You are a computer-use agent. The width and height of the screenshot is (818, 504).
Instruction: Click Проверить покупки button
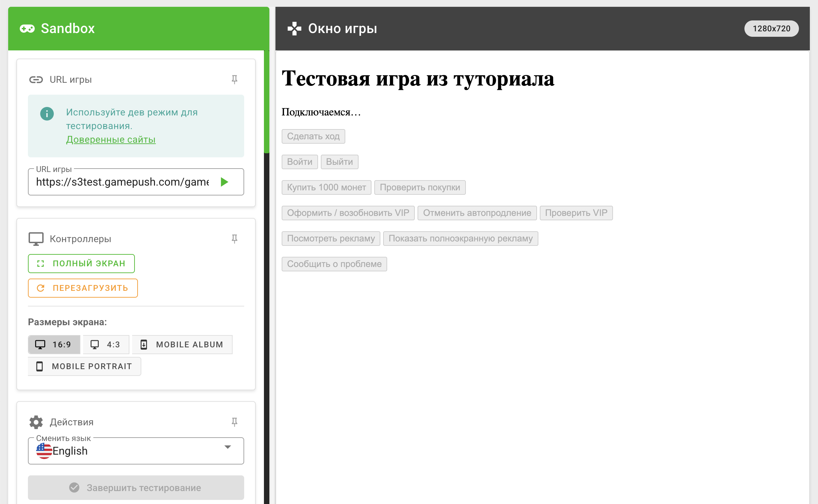click(420, 187)
